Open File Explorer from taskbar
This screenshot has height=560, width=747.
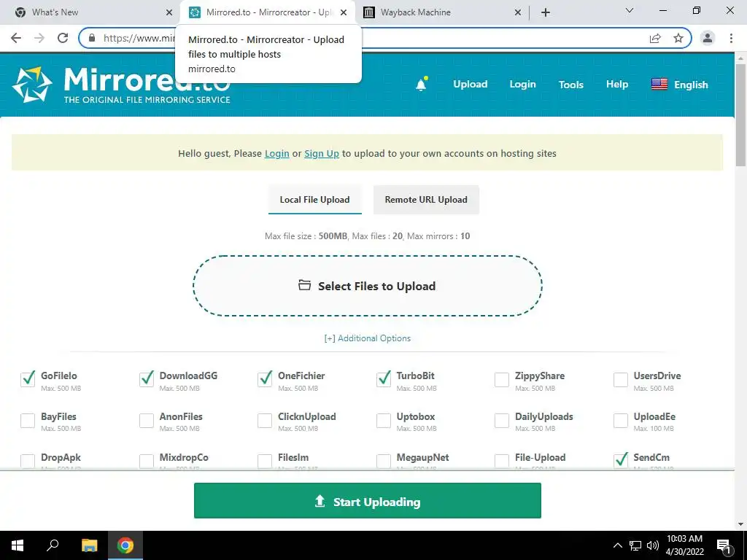89,545
